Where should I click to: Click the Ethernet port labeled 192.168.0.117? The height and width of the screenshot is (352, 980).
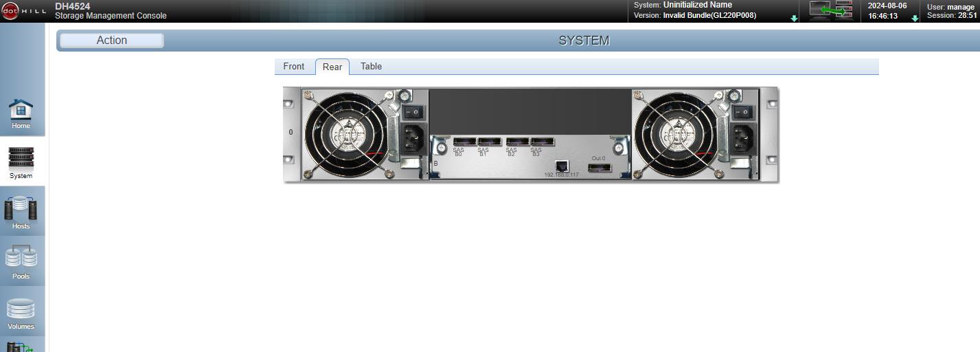click(x=562, y=166)
